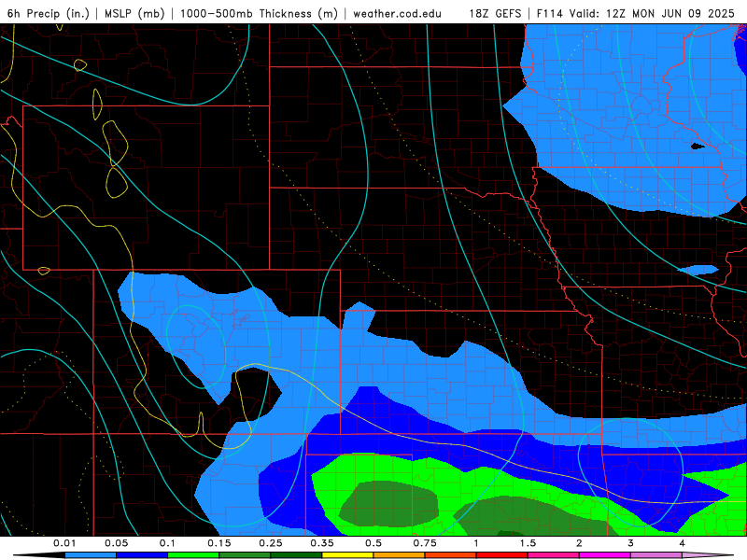Viewport: 747px width, 560px height.
Task: Click the "6h Precip (in.)" header label
Action: [x=49, y=13]
